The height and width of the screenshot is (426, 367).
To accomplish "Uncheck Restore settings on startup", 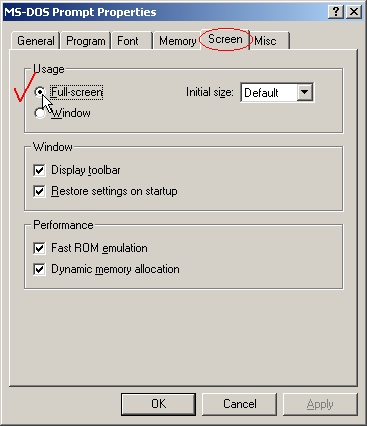I will click(x=39, y=191).
